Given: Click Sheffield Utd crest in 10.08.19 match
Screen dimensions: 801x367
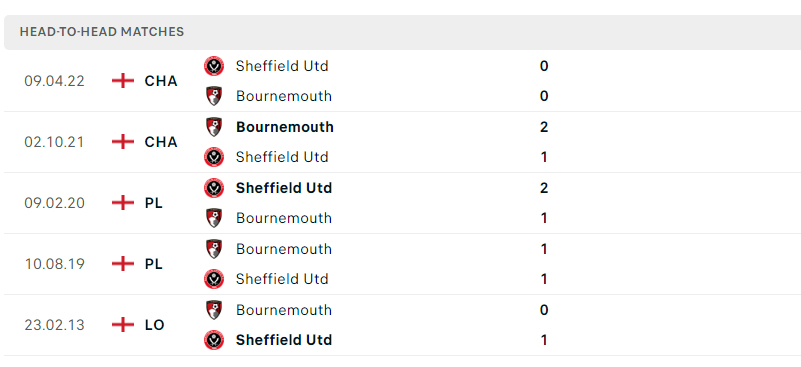Looking at the screenshot, I should 214,279.
